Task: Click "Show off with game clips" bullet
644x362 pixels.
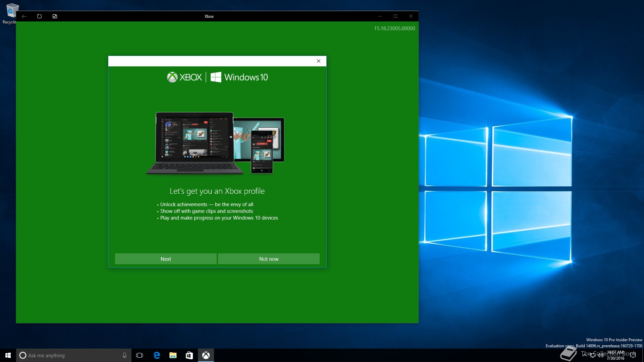Action: (x=207, y=211)
